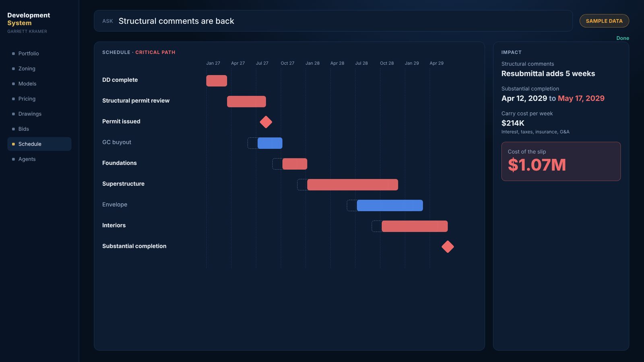Click 'Resubmittal adds 5 weeks' heading
The image size is (644, 362).
548,74
